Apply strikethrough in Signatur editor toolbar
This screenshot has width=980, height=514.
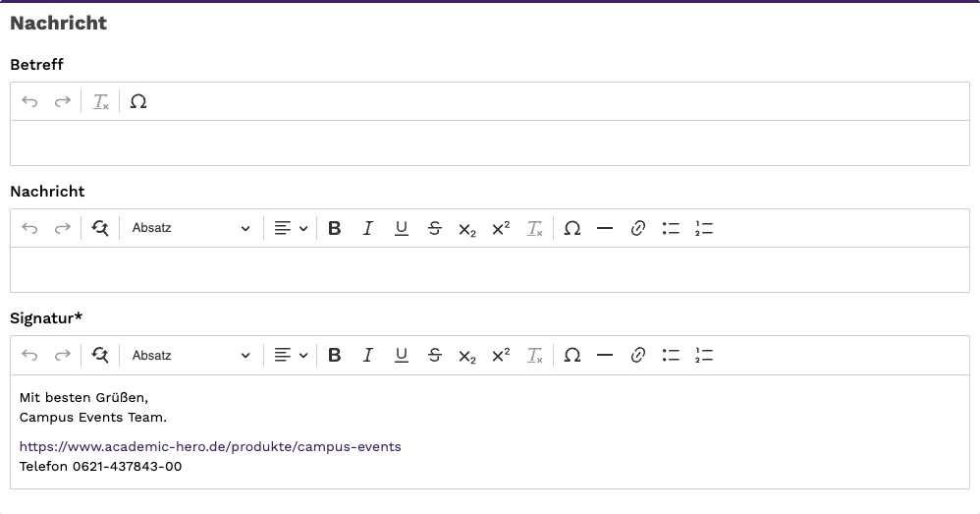(434, 355)
